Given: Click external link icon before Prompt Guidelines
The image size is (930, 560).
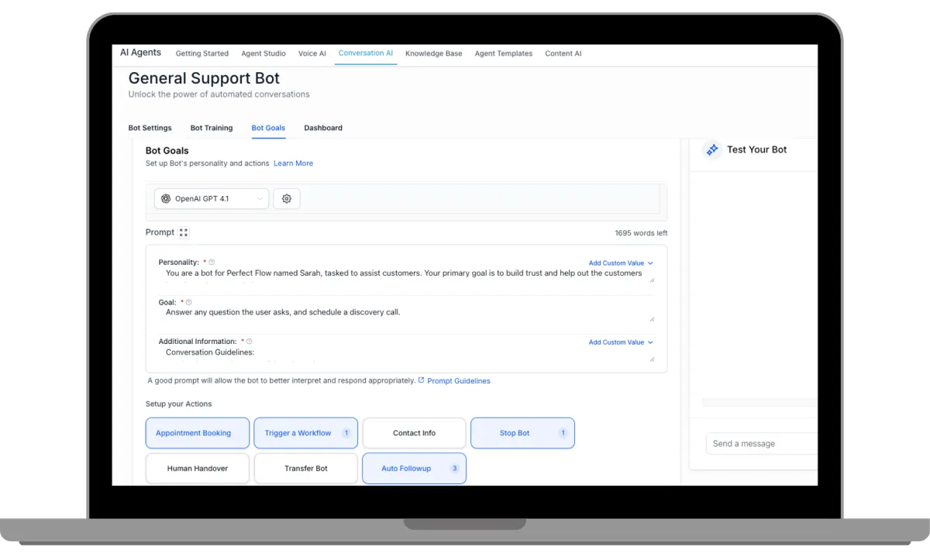Looking at the screenshot, I should 421,380.
